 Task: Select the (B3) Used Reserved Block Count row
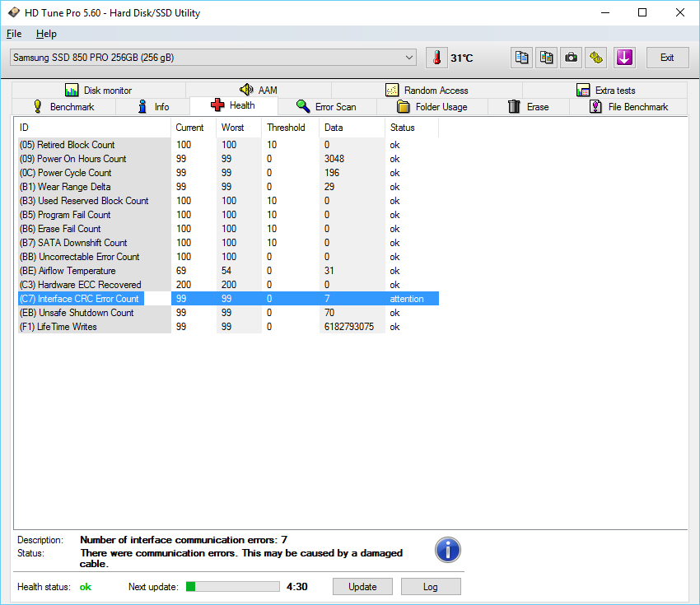tap(228, 201)
